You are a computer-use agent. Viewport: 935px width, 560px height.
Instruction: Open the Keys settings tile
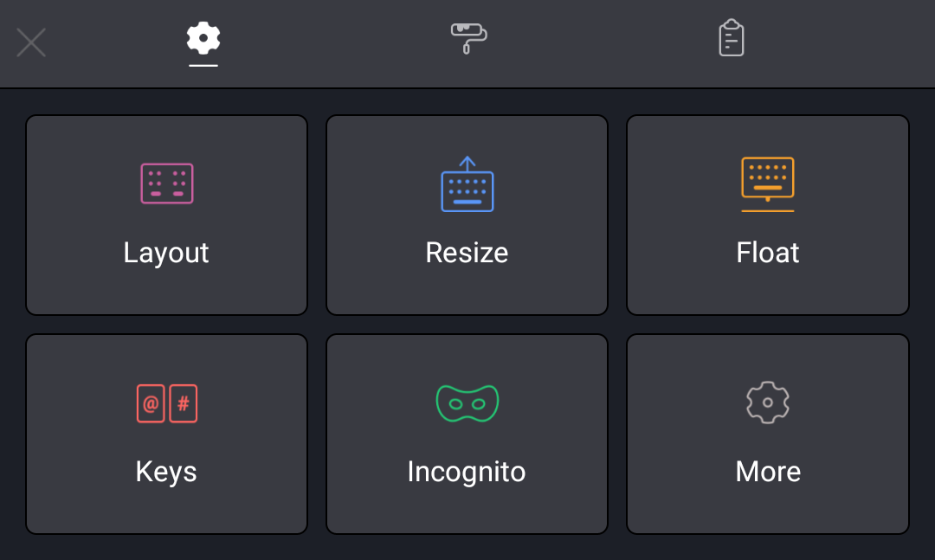click(x=166, y=434)
